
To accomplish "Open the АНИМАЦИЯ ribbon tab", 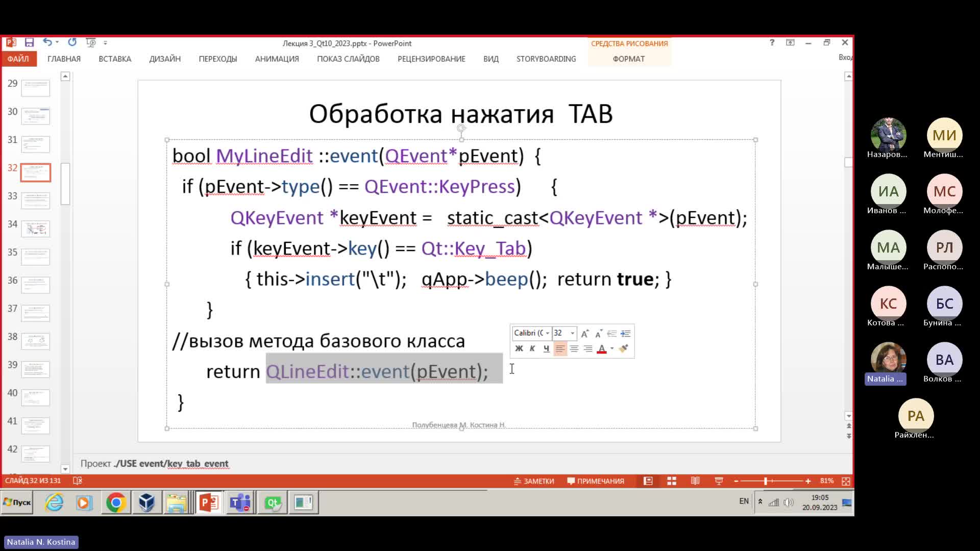I will (x=277, y=59).
